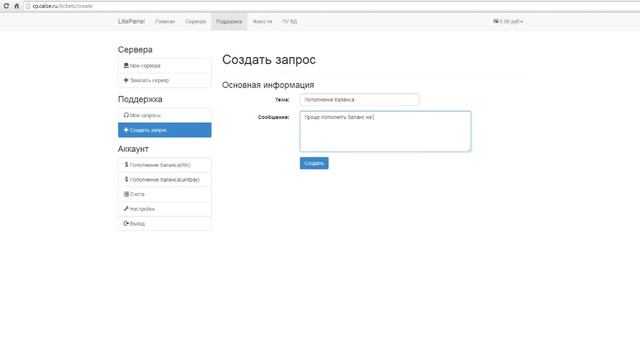Image resolution: width=640 pixels, height=360 pixels.
Task: Click the list icon beside Счета
Action: [x=126, y=194]
